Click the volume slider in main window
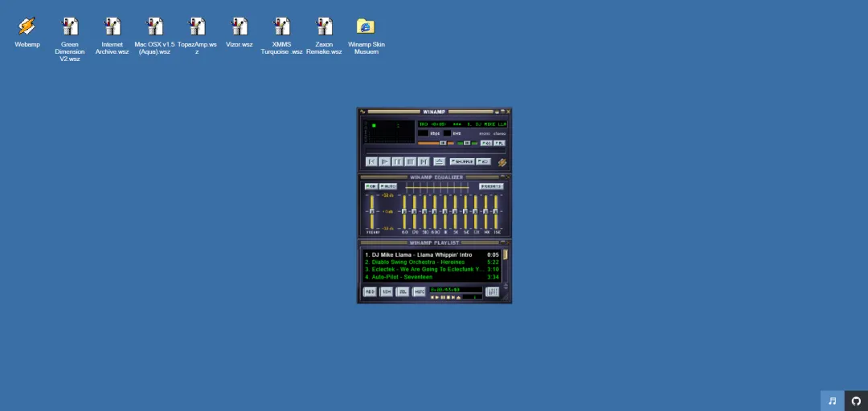The width and height of the screenshot is (868, 411). [x=436, y=143]
